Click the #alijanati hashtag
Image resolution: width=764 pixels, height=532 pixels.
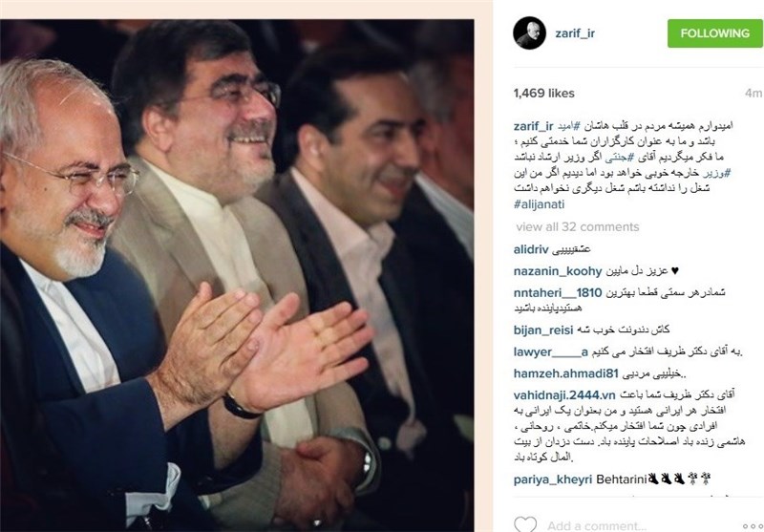539,204
